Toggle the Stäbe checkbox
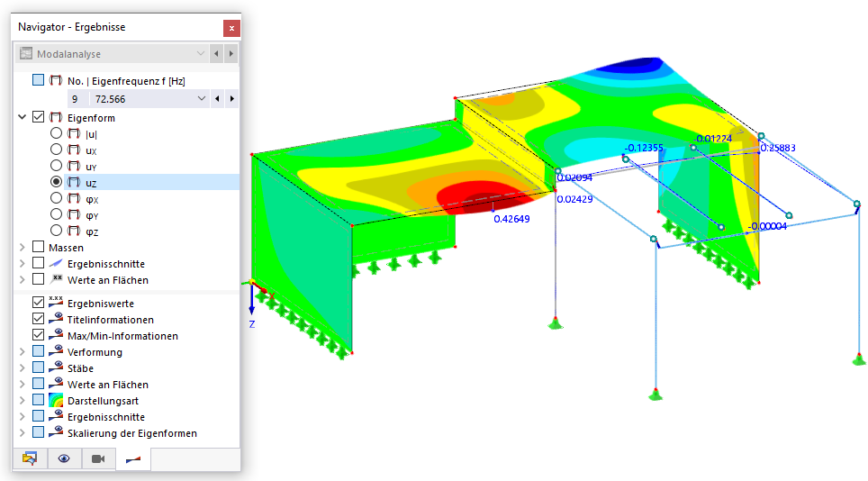The height and width of the screenshot is (481, 868). tap(38, 367)
